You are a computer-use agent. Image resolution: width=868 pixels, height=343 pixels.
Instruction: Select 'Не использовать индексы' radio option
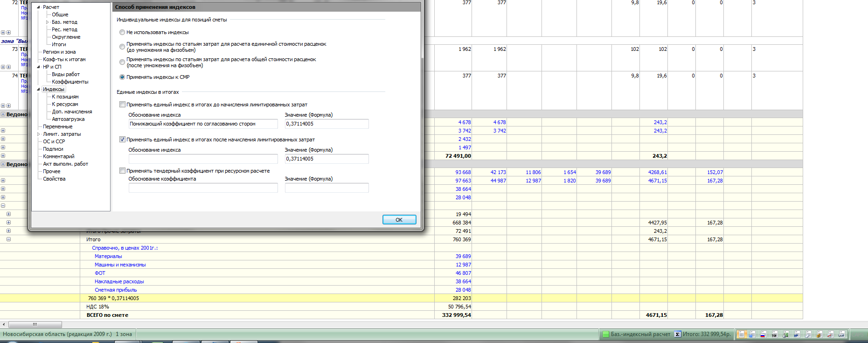click(x=122, y=33)
